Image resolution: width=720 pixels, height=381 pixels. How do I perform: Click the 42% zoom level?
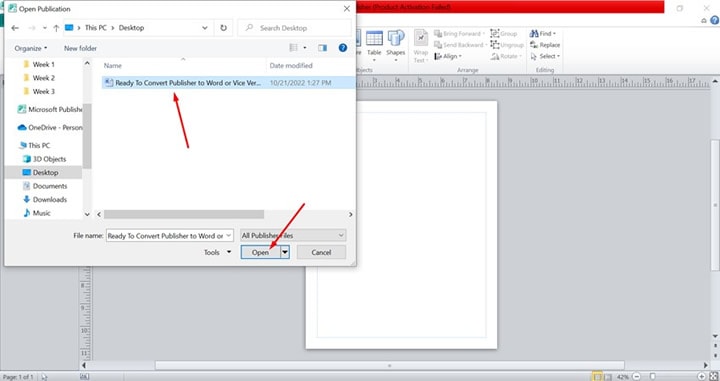tap(622, 377)
